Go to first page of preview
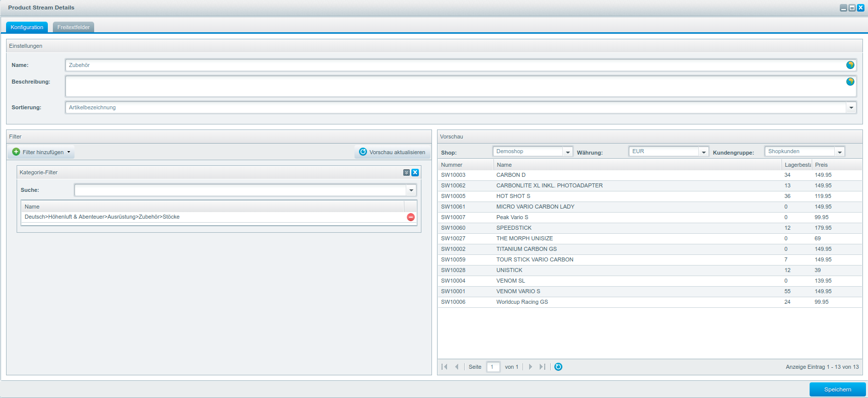Image resolution: width=868 pixels, height=398 pixels. [x=445, y=367]
